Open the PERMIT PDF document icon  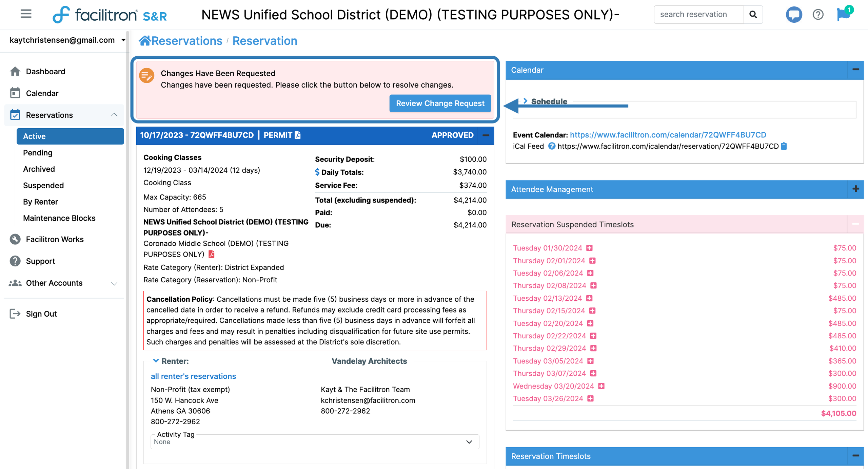coord(297,135)
